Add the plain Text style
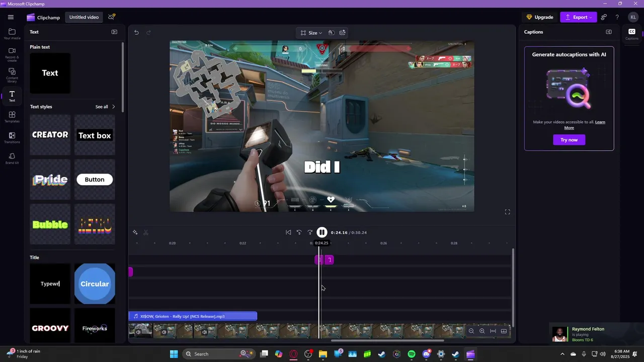 tap(50, 73)
